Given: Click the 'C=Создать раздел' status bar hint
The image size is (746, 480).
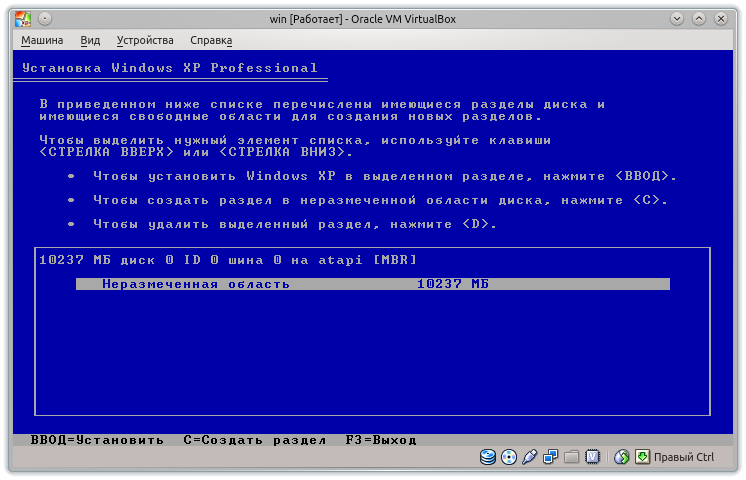Looking at the screenshot, I should pos(255,440).
